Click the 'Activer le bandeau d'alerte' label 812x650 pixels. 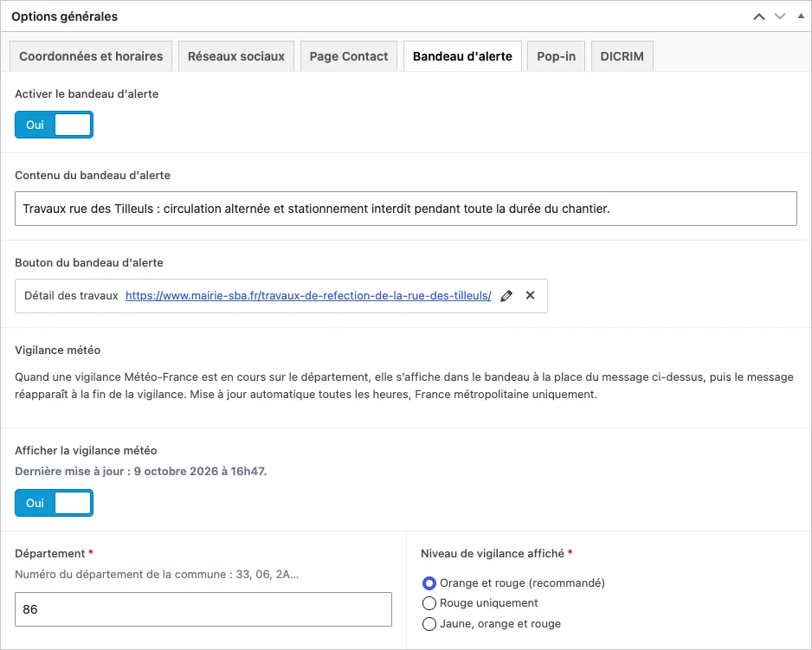[87, 93]
